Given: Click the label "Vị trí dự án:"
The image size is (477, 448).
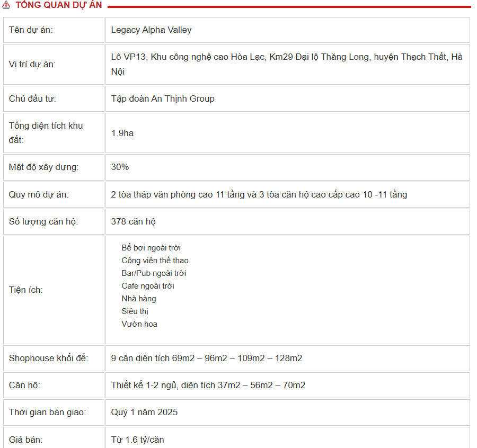Looking at the screenshot, I should point(32,64).
